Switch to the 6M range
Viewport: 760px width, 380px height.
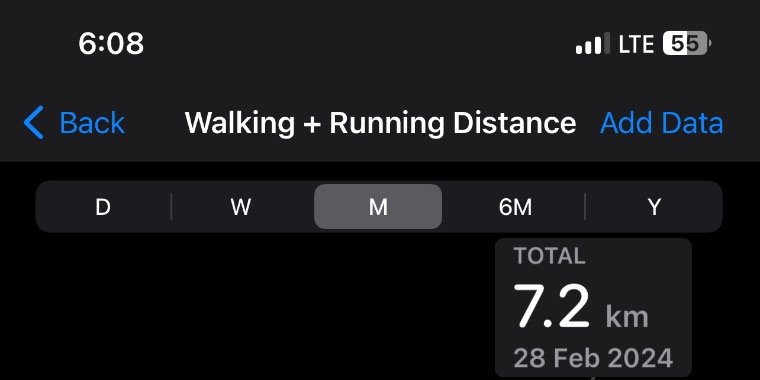515,207
